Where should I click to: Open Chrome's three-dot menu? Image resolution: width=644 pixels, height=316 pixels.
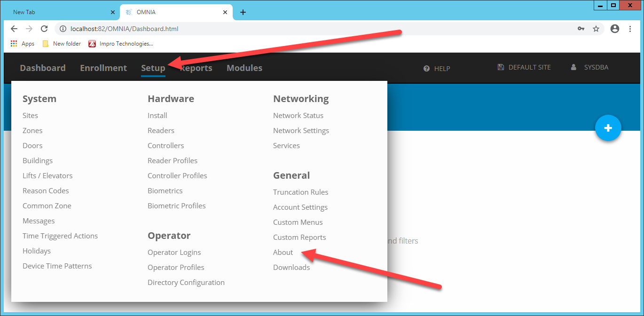(x=630, y=29)
